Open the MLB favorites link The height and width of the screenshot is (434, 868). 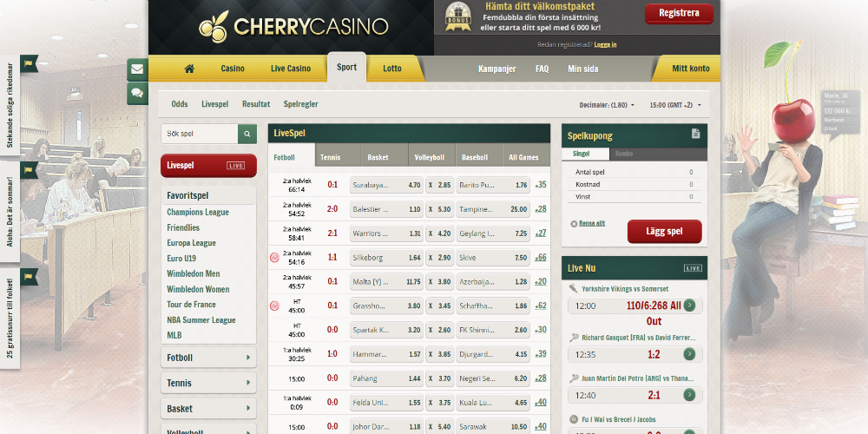click(x=174, y=335)
